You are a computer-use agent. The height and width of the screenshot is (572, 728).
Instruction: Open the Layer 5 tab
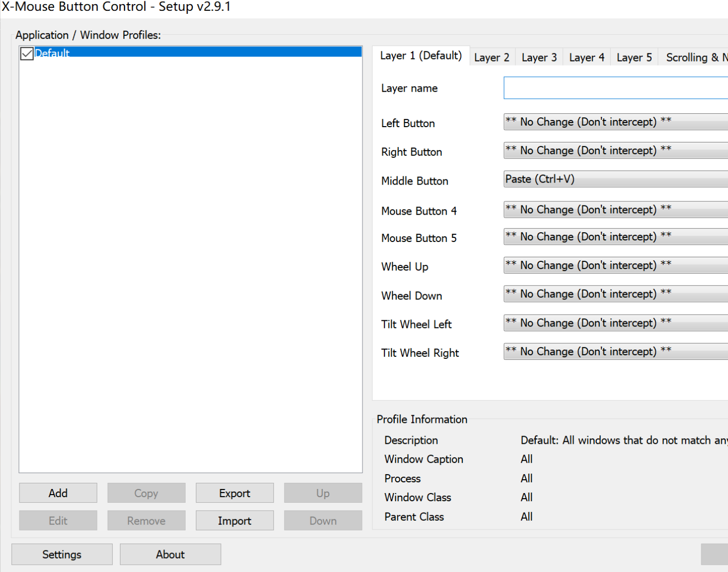pos(634,57)
